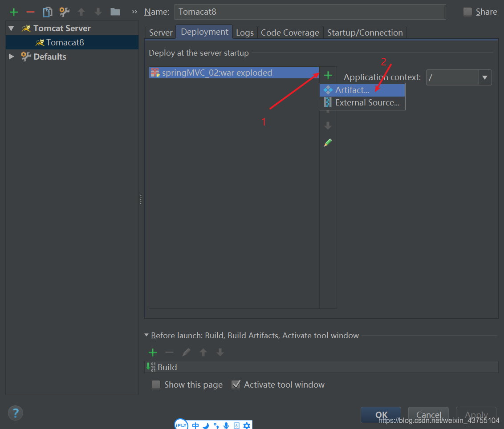Remove before launch task minus icon
This screenshot has width=504, height=429.
click(x=169, y=352)
